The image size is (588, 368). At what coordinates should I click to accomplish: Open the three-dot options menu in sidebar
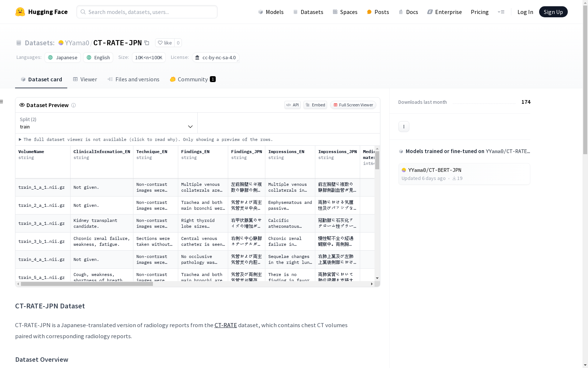click(x=404, y=127)
